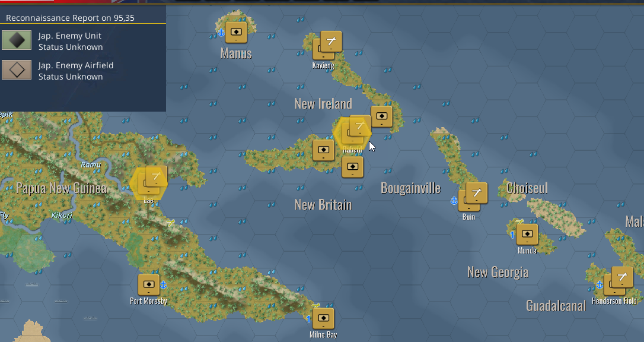Image resolution: width=644 pixels, height=342 pixels.
Task: Click the airfield counter at Kavieng
Action: coord(331,42)
